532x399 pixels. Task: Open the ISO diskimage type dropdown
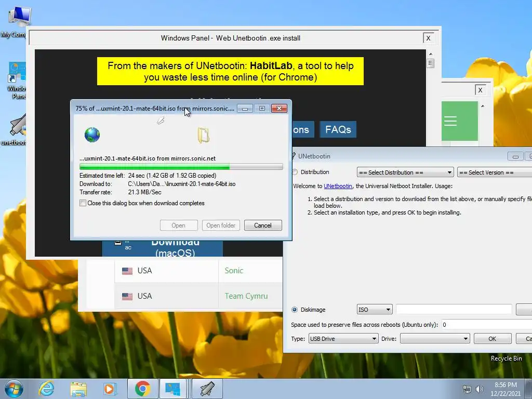375,310
